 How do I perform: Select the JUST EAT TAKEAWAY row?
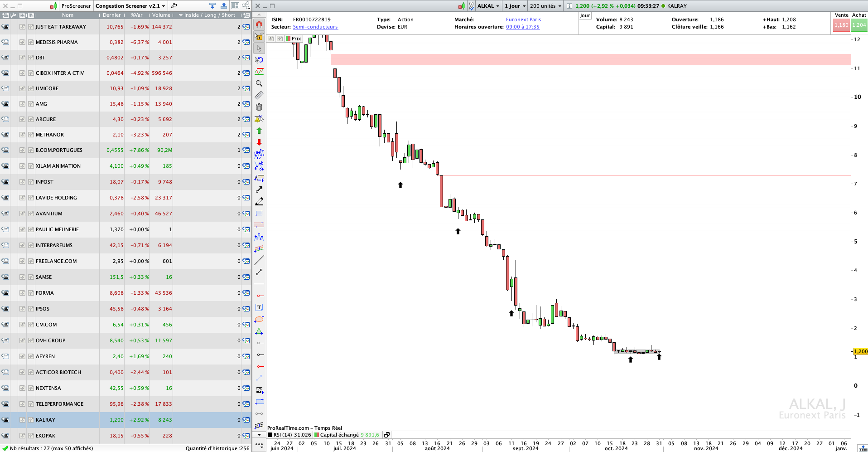click(125, 27)
